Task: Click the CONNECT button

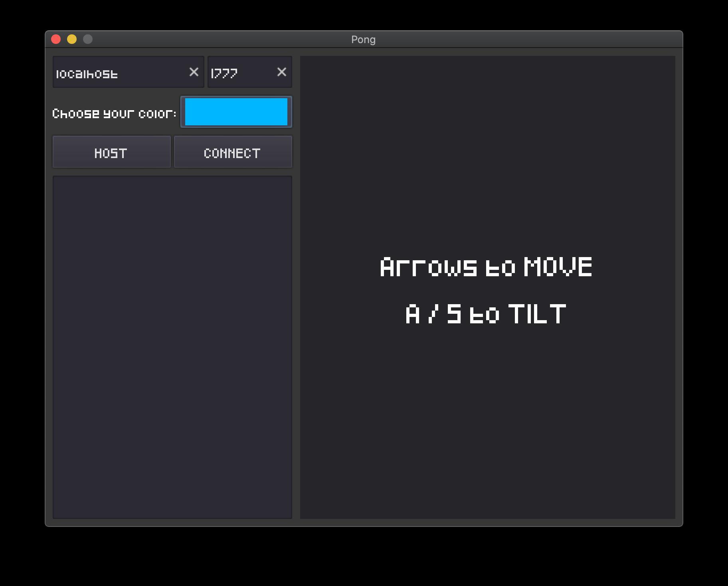Action: 233,152
